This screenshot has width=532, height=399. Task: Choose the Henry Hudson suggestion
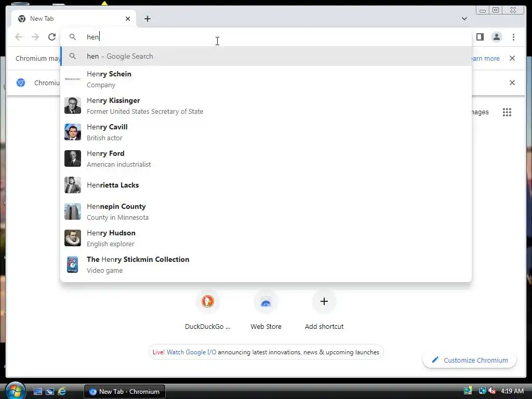click(266, 238)
